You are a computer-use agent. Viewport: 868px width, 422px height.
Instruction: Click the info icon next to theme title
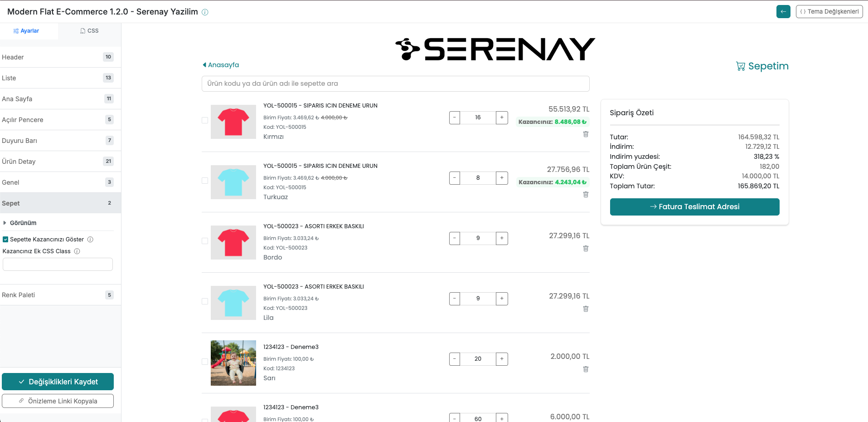pyautogui.click(x=205, y=12)
